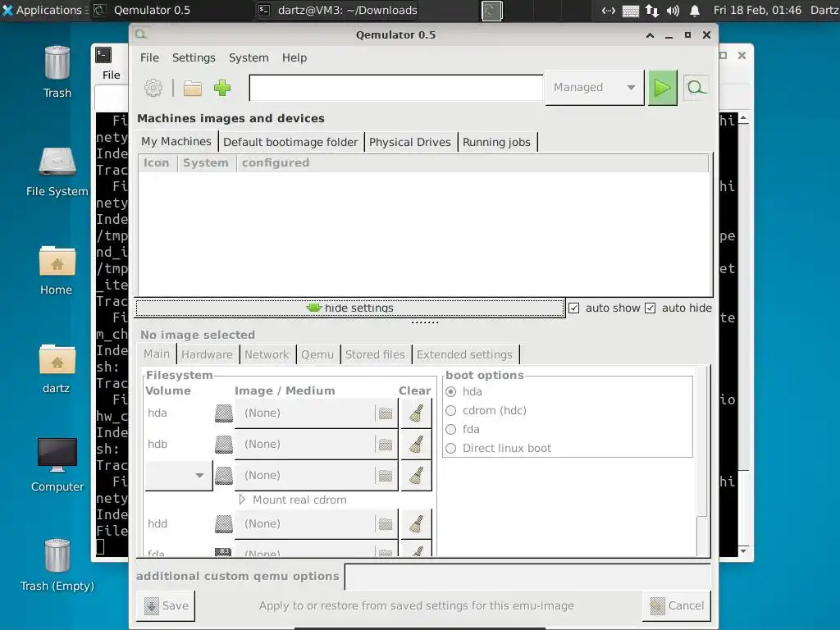
Task: Click the keyboard layout icon in panel
Action: (630, 11)
